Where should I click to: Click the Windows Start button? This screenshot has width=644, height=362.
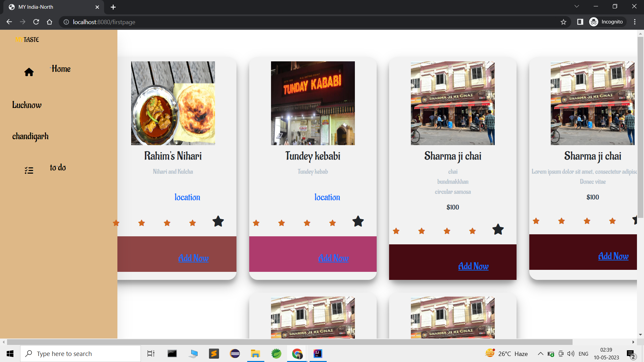[x=10, y=353]
